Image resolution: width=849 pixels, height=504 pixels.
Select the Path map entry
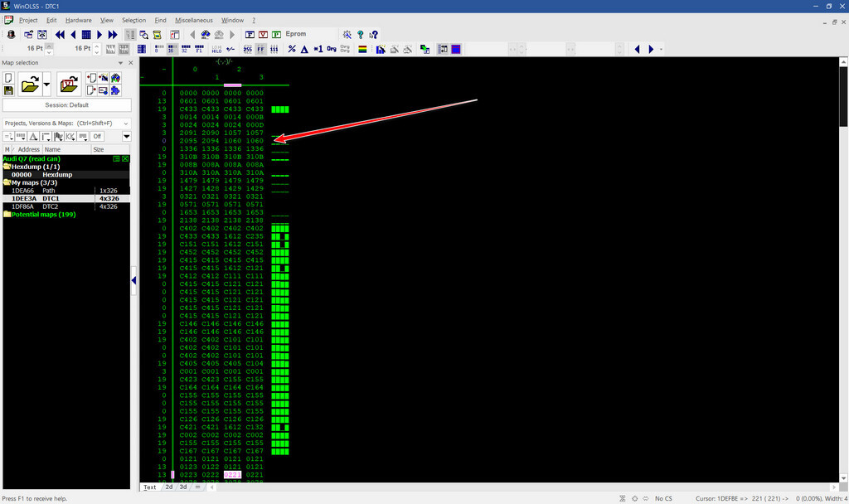[x=66, y=191]
